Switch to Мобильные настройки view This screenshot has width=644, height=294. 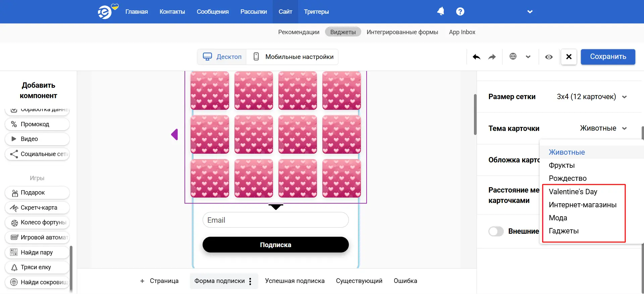pos(293,57)
